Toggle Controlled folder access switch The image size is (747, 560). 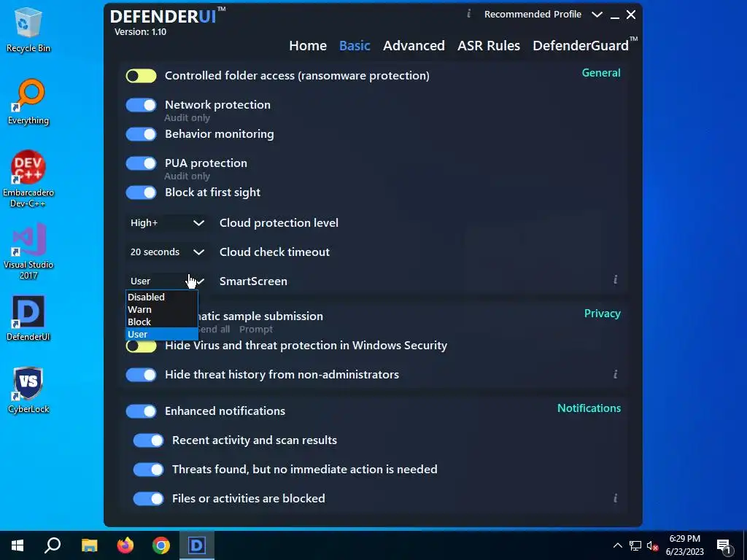tap(141, 76)
